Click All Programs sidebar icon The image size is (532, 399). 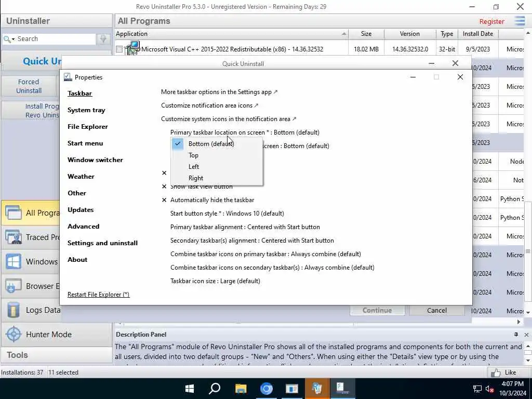click(13, 213)
